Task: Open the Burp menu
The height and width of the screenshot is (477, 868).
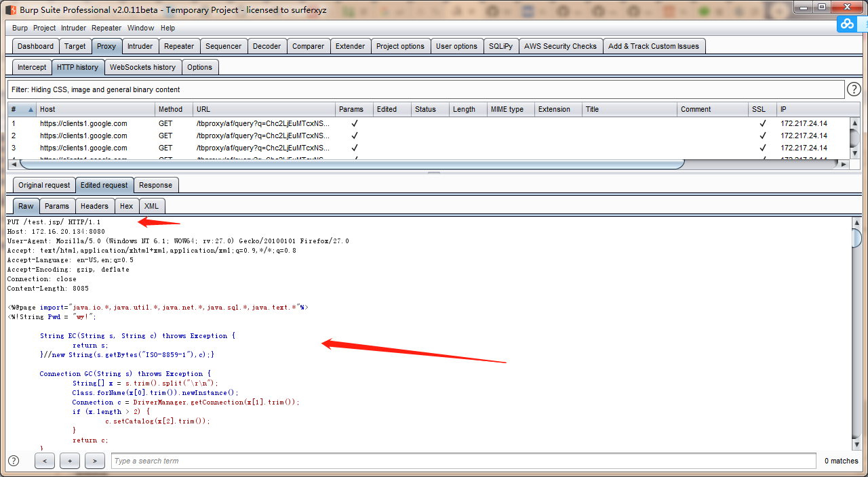Action: pos(20,28)
